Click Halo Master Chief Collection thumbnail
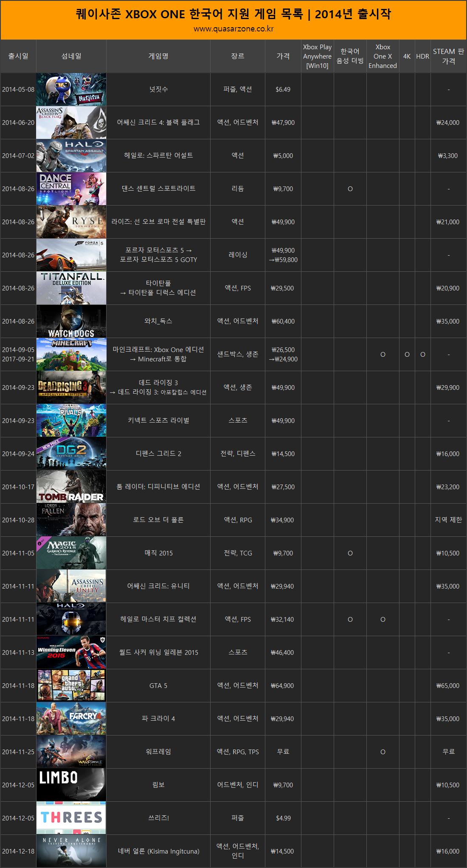Image resolution: width=467 pixels, height=868 pixels. click(x=71, y=620)
